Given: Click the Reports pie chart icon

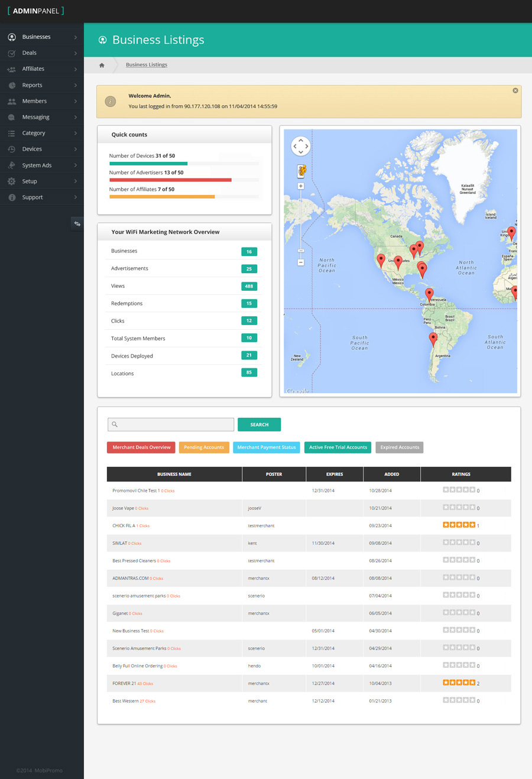Looking at the screenshot, I should (x=12, y=85).
